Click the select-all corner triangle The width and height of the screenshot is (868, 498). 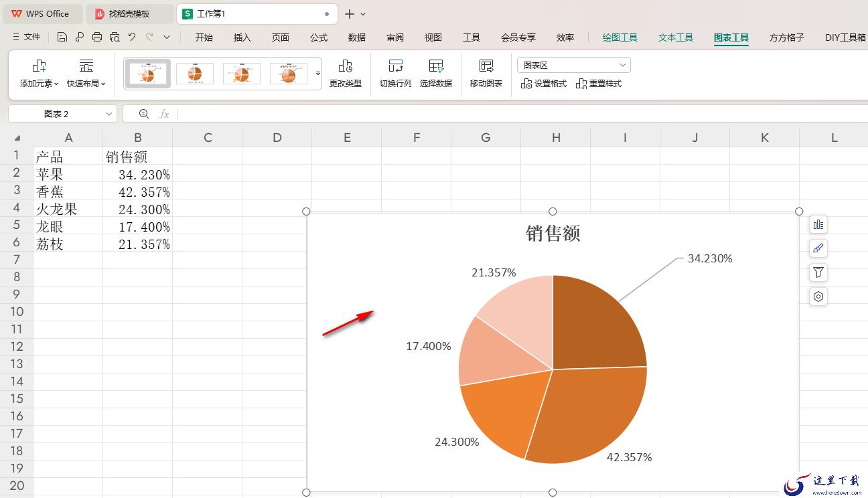point(17,138)
